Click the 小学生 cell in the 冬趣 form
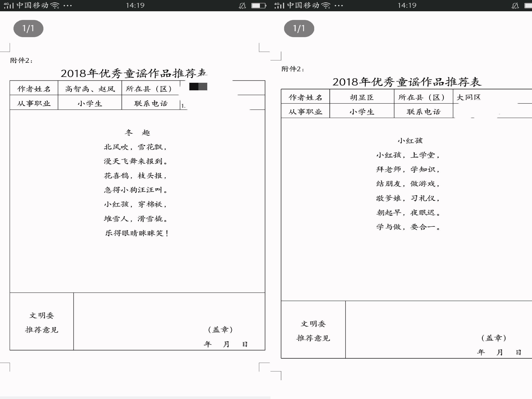This screenshot has width=532, height=399. point(90,103)
